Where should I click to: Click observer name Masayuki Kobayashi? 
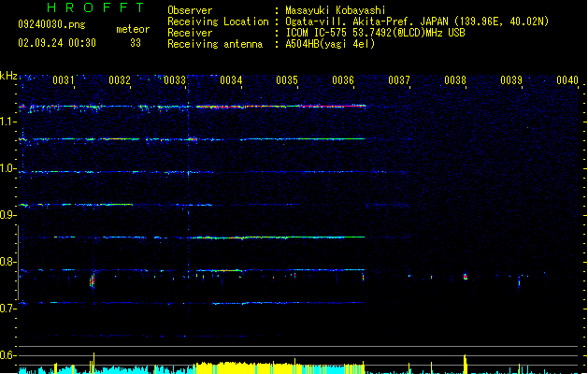coord(335,10)
